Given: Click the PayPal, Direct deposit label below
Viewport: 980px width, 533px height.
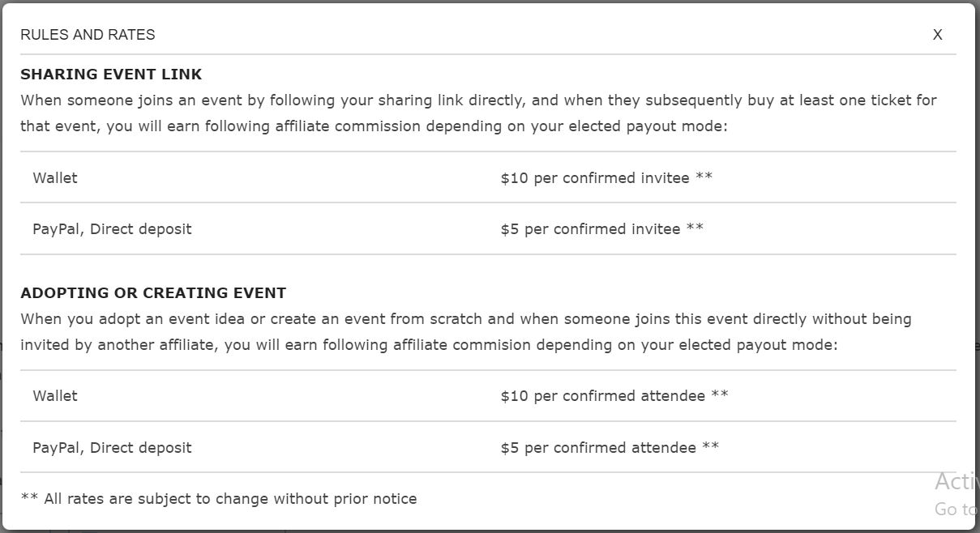Looking at the screenshot, I should (113, 228).
